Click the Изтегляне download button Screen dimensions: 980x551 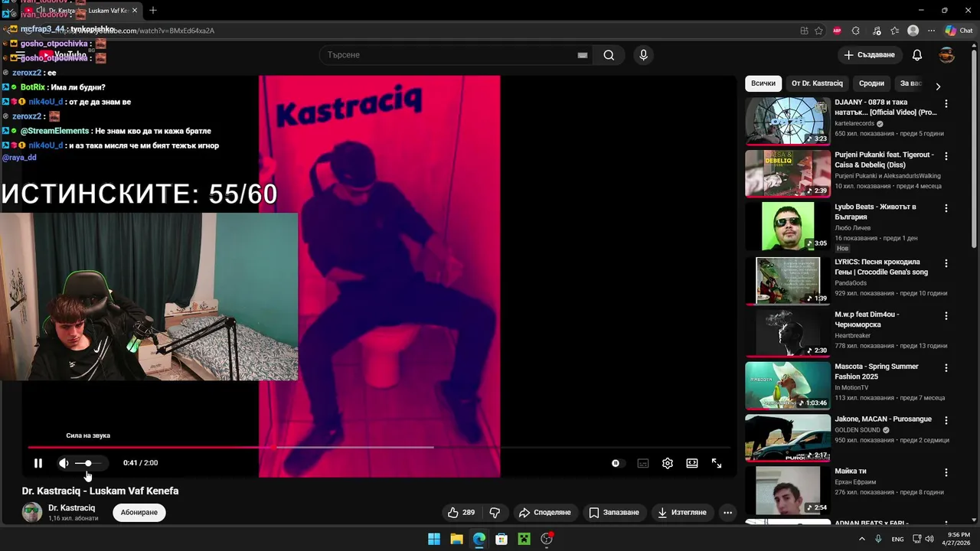681,512
